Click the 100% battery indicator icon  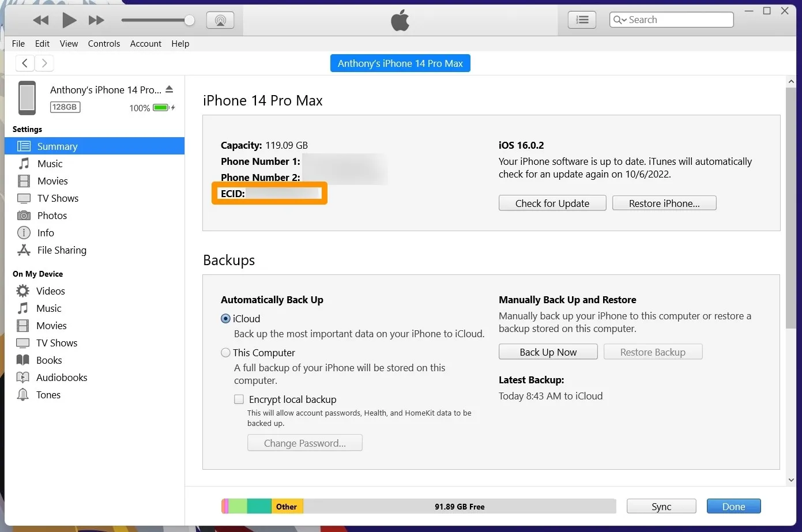(161, 108)
